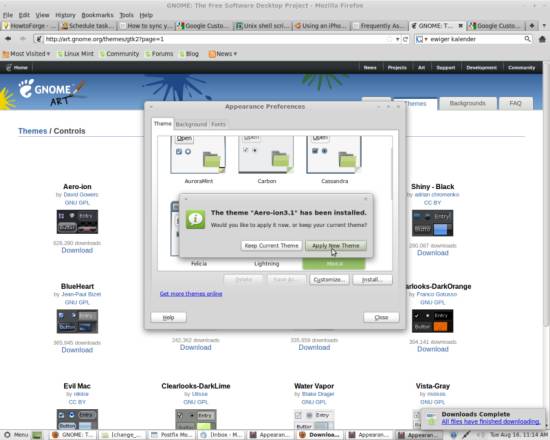Open Aero-ion theme preview thumbnail
The width and height of the screenshot is (550, 440).
tap(77, 222)
